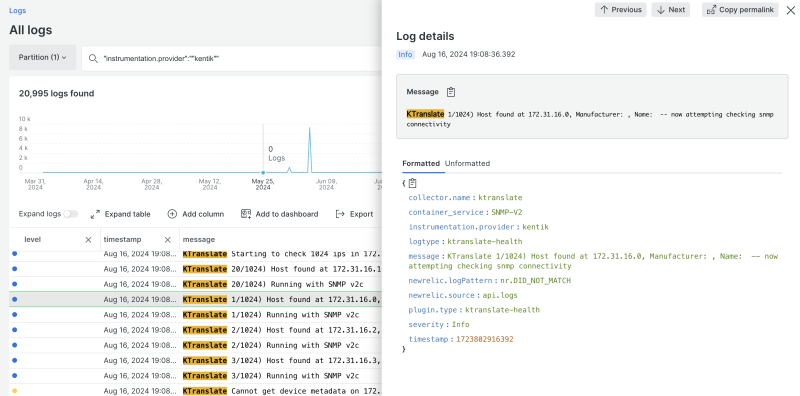Viewport: 800px width, 396px height.
Task: Click the newrelic.logPattern attribute key
Action: click(x=450, y=281)
